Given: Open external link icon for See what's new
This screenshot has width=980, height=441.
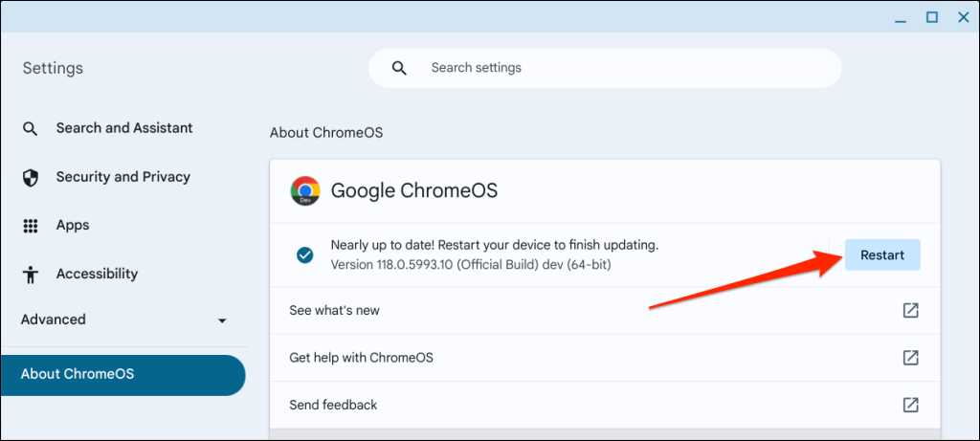Looking at the screenshot, I should pos(910,311).
